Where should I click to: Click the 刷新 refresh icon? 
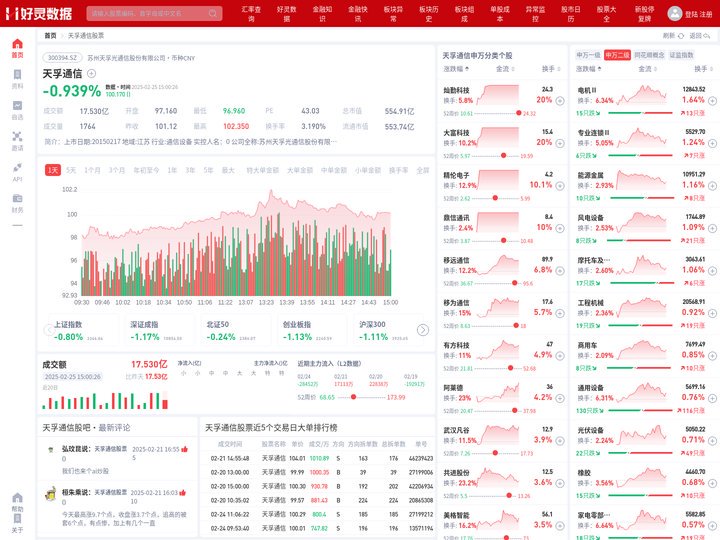[681, 36]
